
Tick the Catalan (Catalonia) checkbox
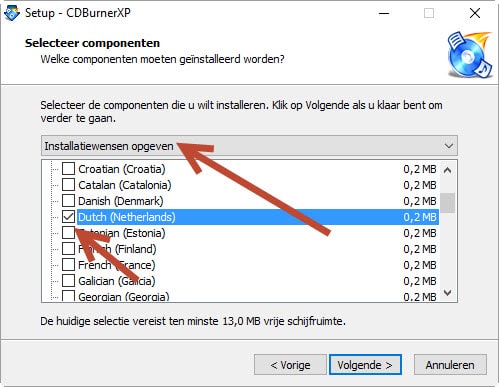click(x=68, y=185)
